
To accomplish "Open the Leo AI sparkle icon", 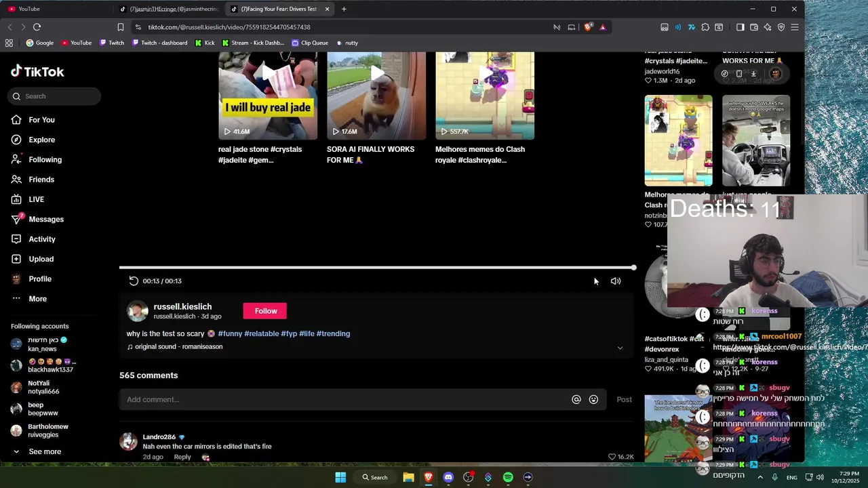I will point(768,27).
